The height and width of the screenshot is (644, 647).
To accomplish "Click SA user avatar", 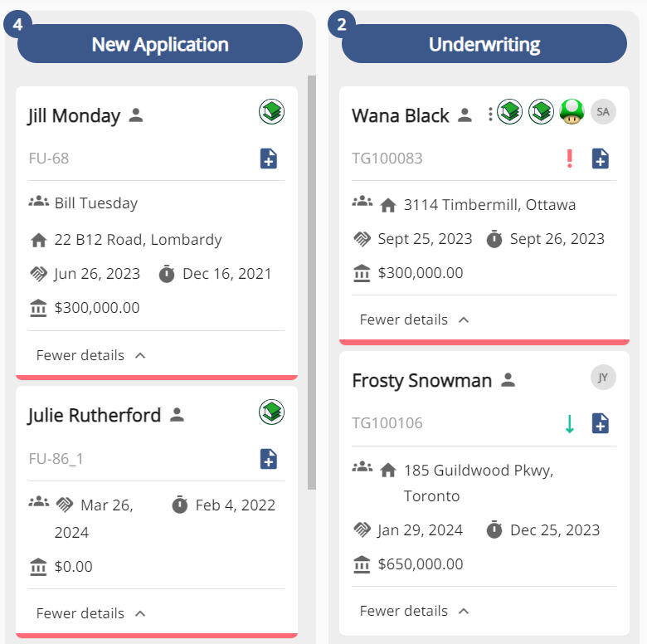I will (603, 111).
